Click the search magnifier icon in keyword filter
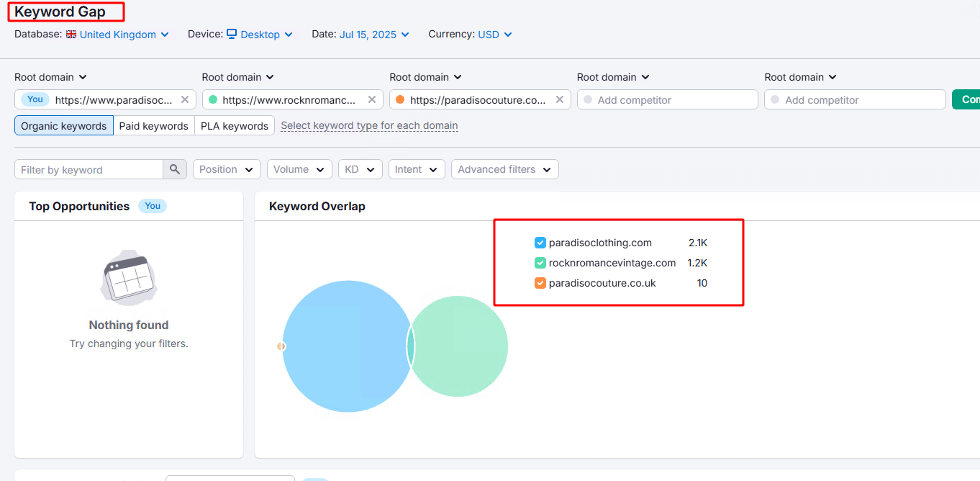Viewport: 980px width, 481px height. pos(175,169)
